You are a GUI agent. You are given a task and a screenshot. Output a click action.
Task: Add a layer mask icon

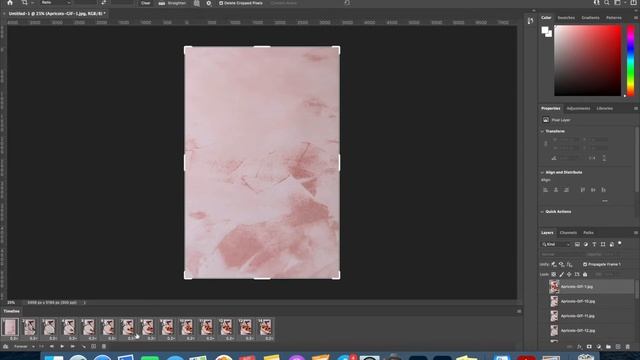[x=589, y=347]
